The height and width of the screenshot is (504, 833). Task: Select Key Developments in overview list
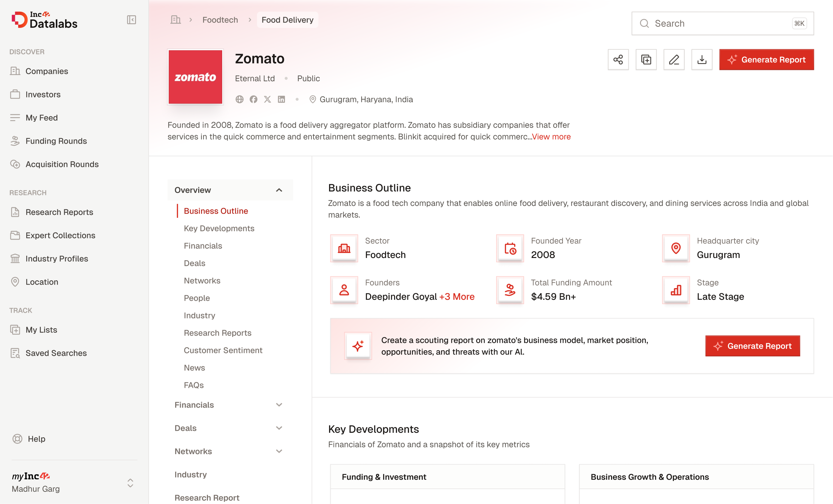click(x=219, y=228)
